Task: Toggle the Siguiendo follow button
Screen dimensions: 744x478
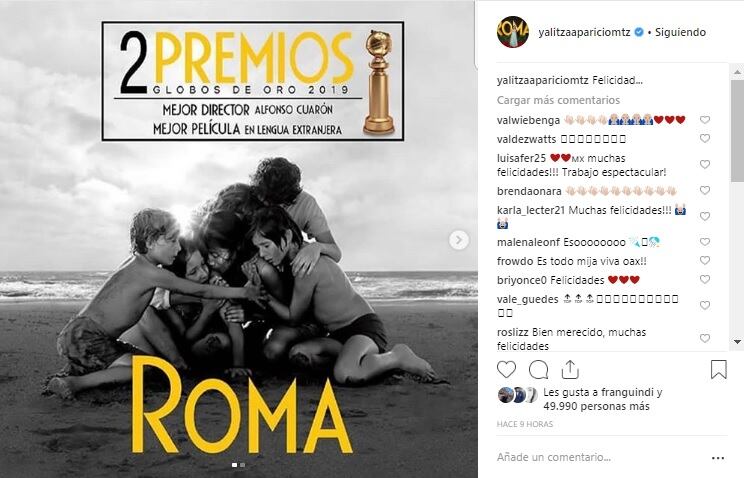Action: pos(680,32)
